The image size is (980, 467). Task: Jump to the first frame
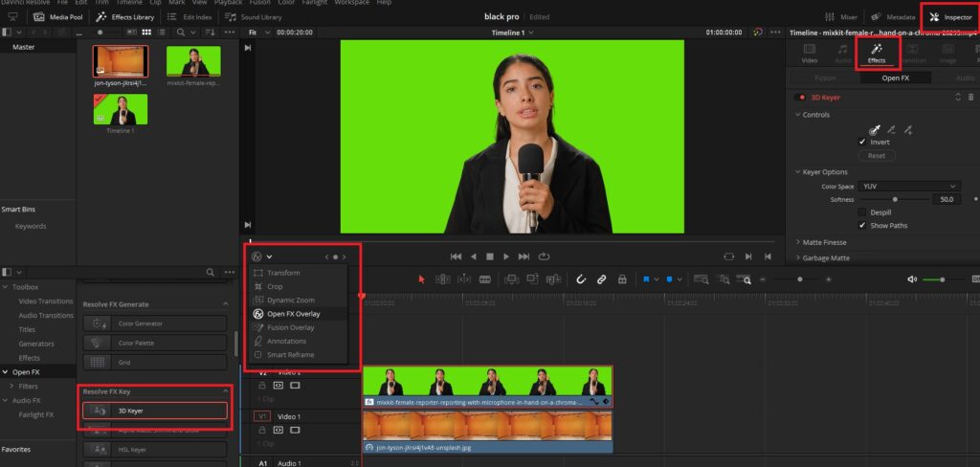click(x=456, y=256)
